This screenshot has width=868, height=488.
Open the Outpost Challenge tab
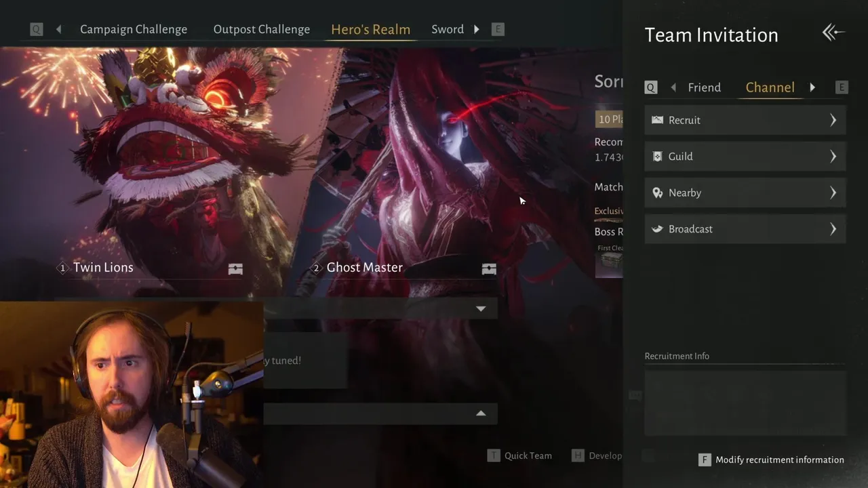[261, 29]
